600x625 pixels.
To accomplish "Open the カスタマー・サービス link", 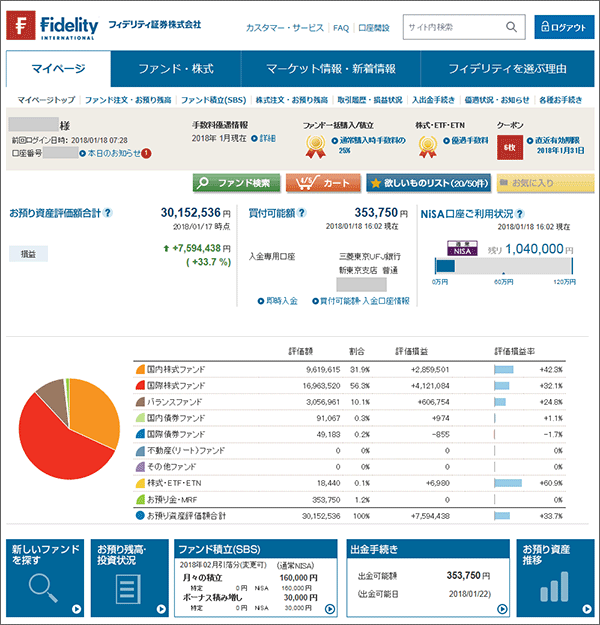I will click(285, 28).
